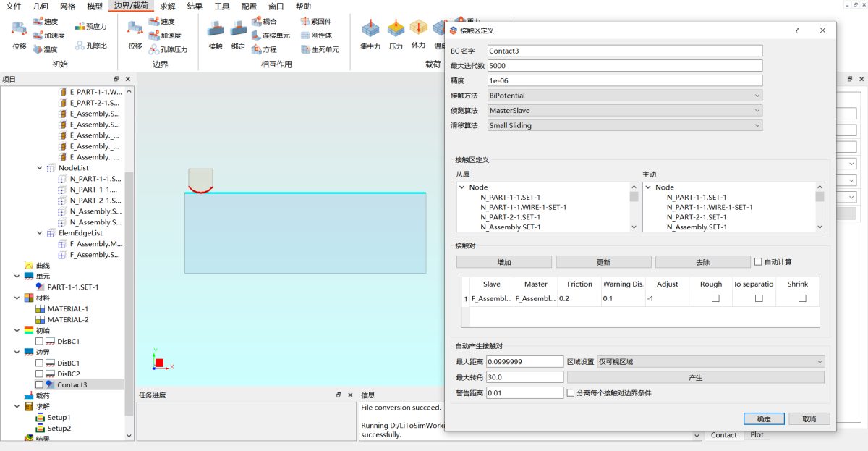
Task: Click the help question mark in the dialog title
Action: [x=796, y=30]
